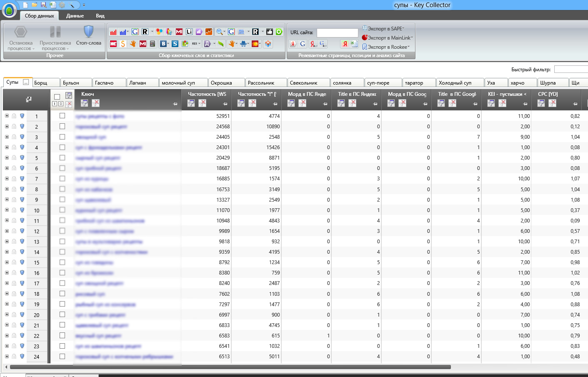
Task: Click the Ключ column header
Action: click(88, 94)
